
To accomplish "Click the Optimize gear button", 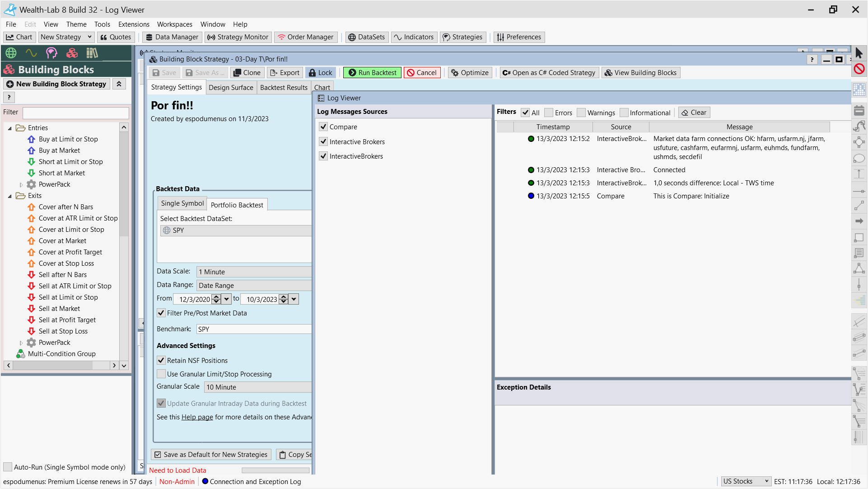I will pyautogui.click(x=470, y=73).
